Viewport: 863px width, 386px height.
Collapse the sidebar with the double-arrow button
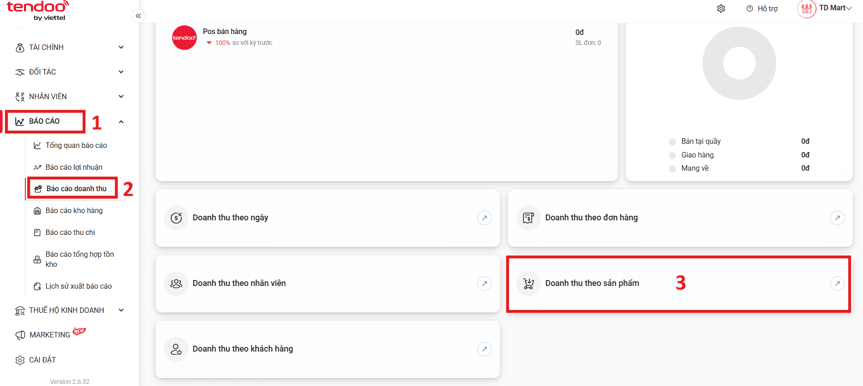[x=138, y=15]
